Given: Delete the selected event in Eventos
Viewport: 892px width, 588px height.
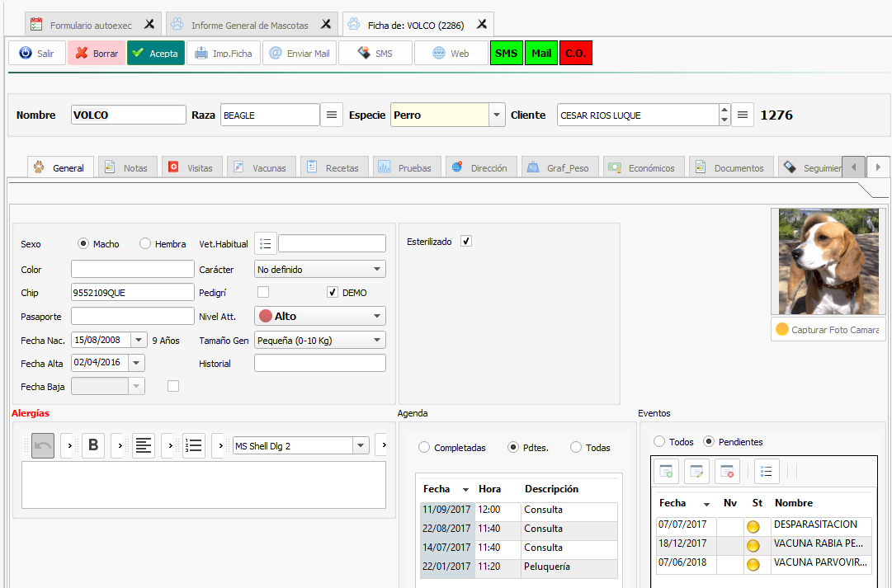Looking at the screenshot, I should [728, 472].
